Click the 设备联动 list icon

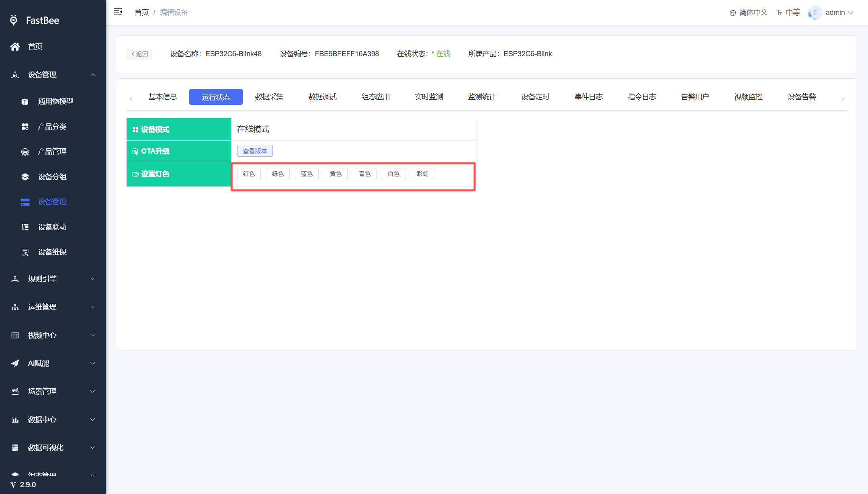(x=25, y=227)
